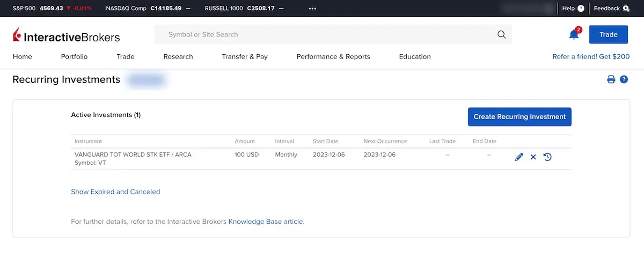Click Create Recurring Investment

pos(519,116)
